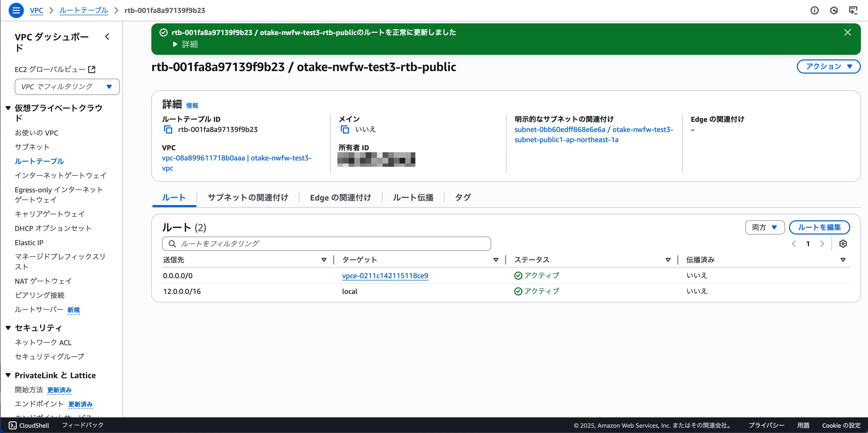Viewport: 868px width, 433px height.
Task: Open Cookie の設定 in footer
Action: 841,425
